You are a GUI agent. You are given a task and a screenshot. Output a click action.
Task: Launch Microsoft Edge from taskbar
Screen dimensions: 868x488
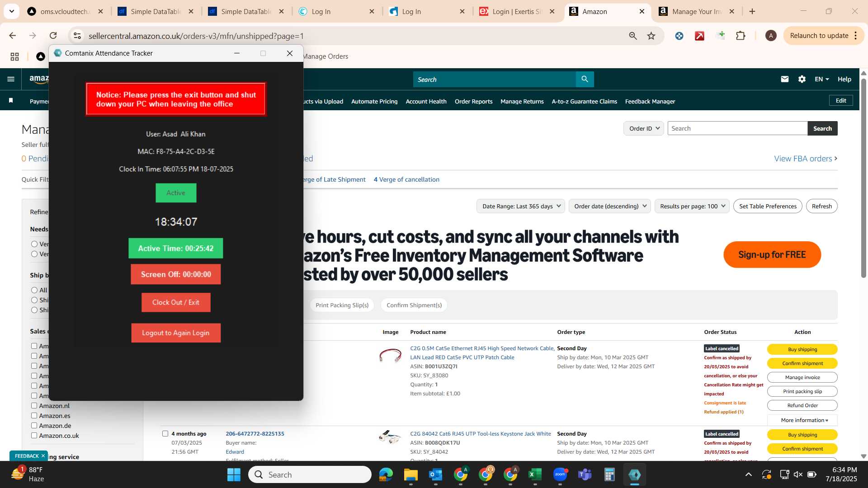(x=386, y=474)
